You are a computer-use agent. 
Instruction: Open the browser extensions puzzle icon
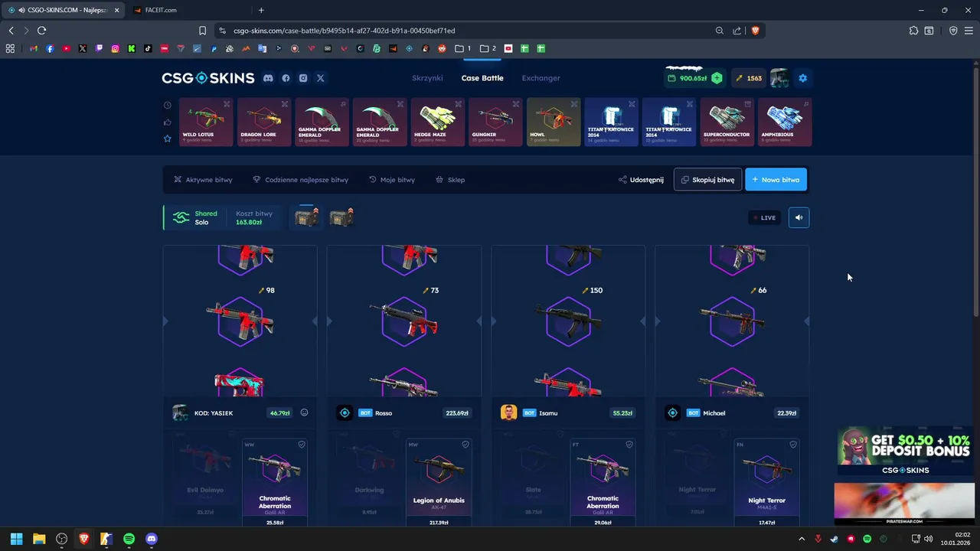[x=913, y=31]
